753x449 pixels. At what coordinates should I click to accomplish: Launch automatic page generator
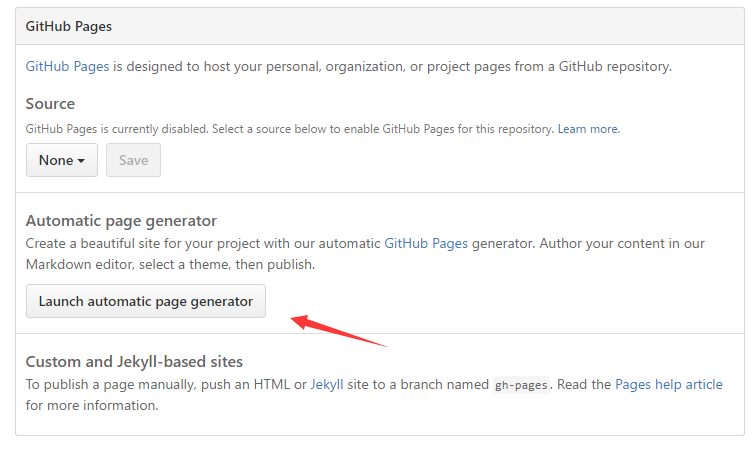(146, 301)
